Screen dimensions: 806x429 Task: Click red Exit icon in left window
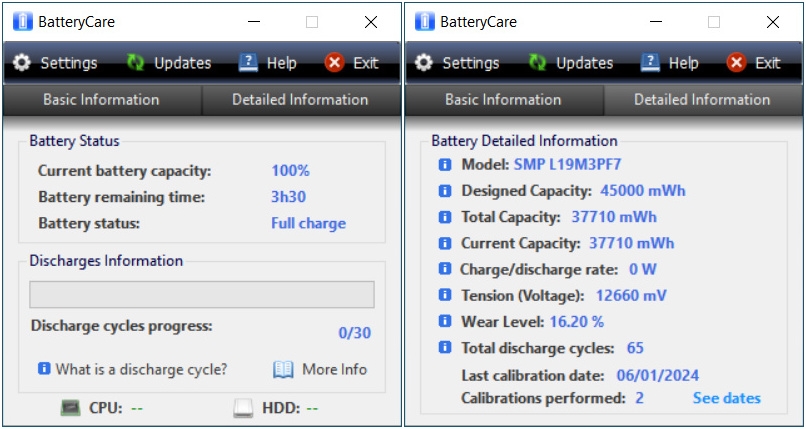(x=334, y=63)
